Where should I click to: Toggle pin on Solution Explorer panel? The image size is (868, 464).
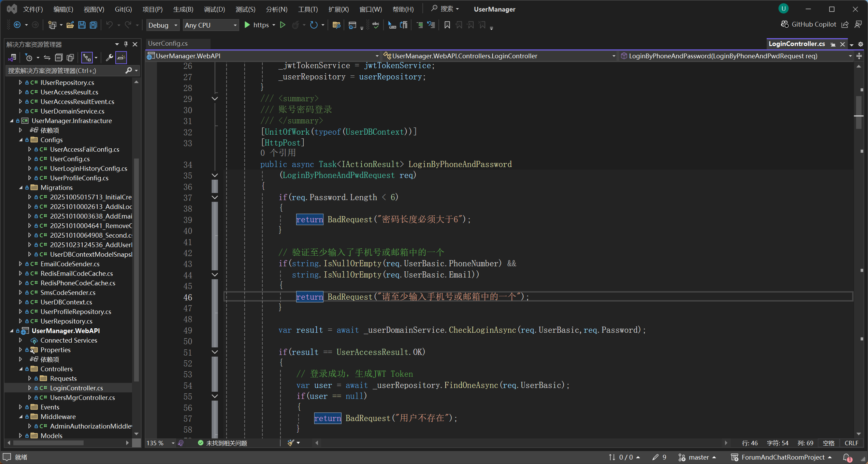[x=126, y=44]
